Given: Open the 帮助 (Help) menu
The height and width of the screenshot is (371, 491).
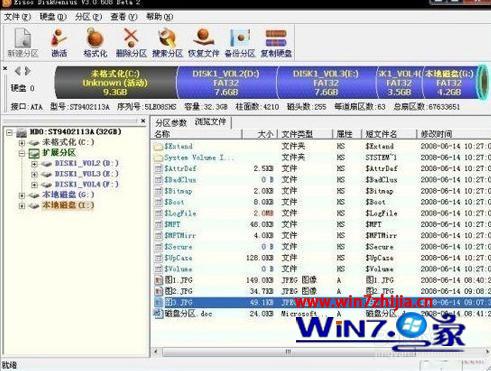Looking at the screenshot, I should pos(159,17).
